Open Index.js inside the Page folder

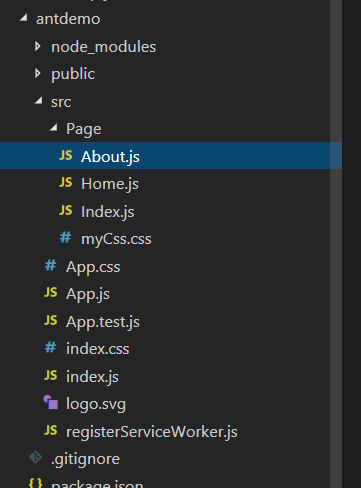click(108, 212)
